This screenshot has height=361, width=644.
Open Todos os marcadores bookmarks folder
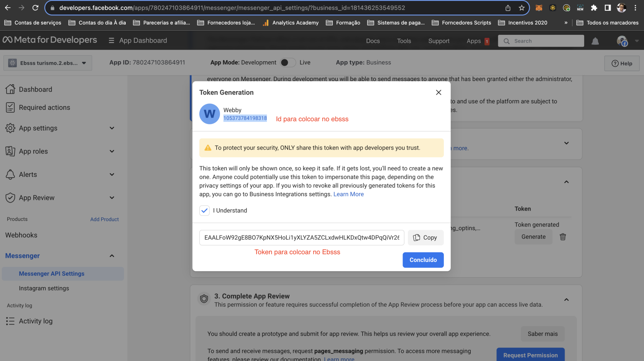607,23
